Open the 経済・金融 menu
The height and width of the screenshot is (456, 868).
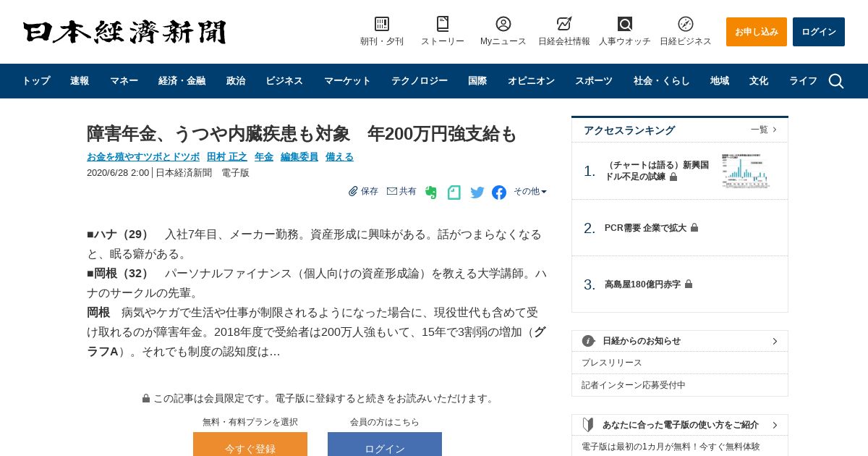coord(182,81)
